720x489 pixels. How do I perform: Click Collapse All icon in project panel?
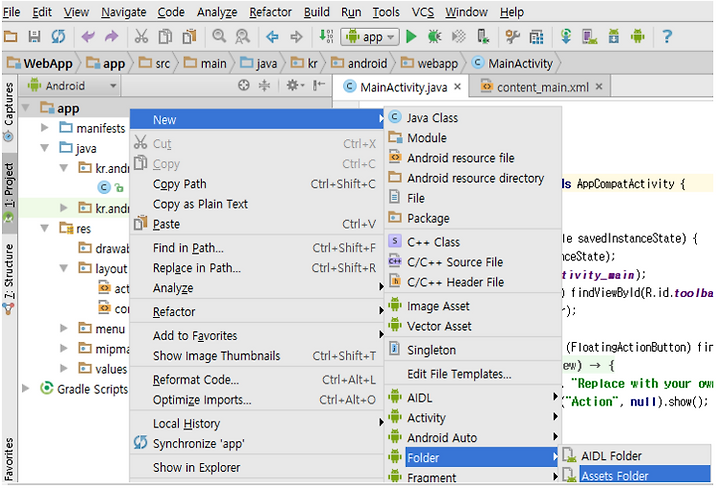264,85
